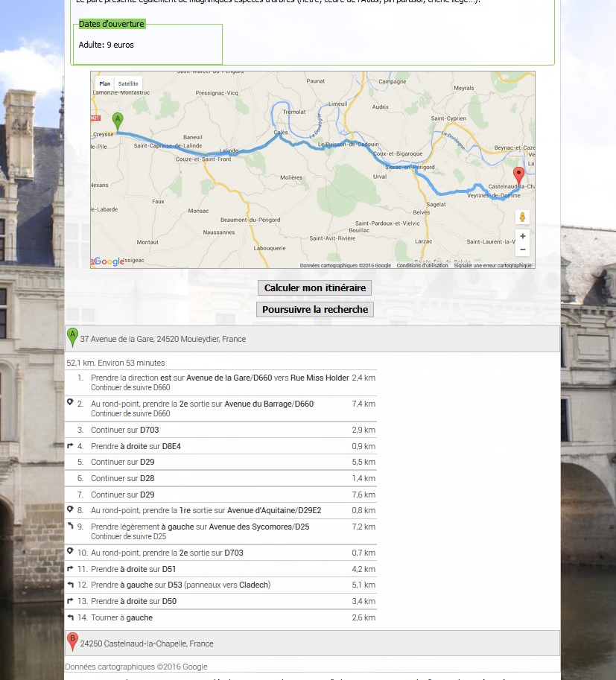Click the roundabout icon for step 2
This screenshot has width=616, height=680.
point(70,402)
